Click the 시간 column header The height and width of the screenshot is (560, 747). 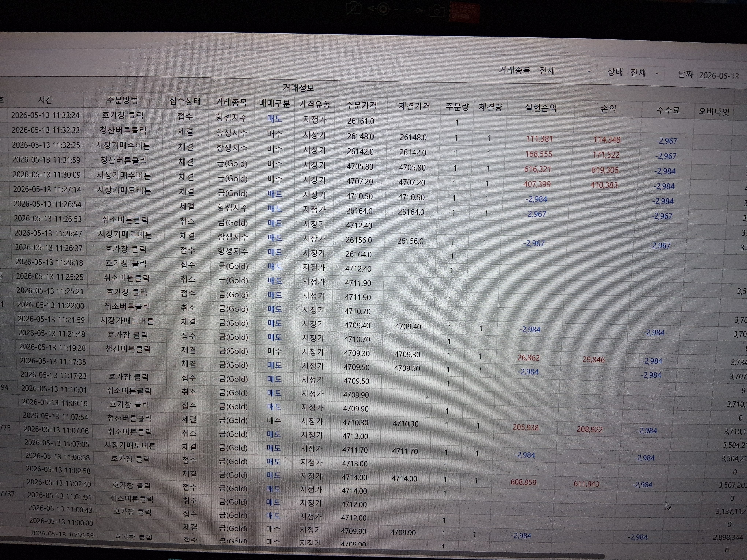[45, 100]
